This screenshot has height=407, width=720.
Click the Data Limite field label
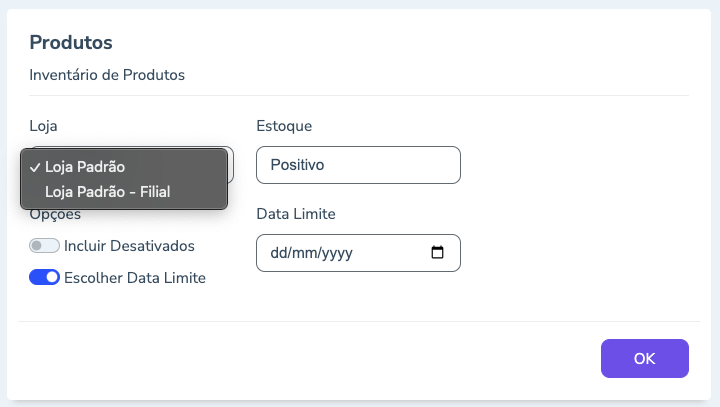pyautogui.click(x=296, y=214)
